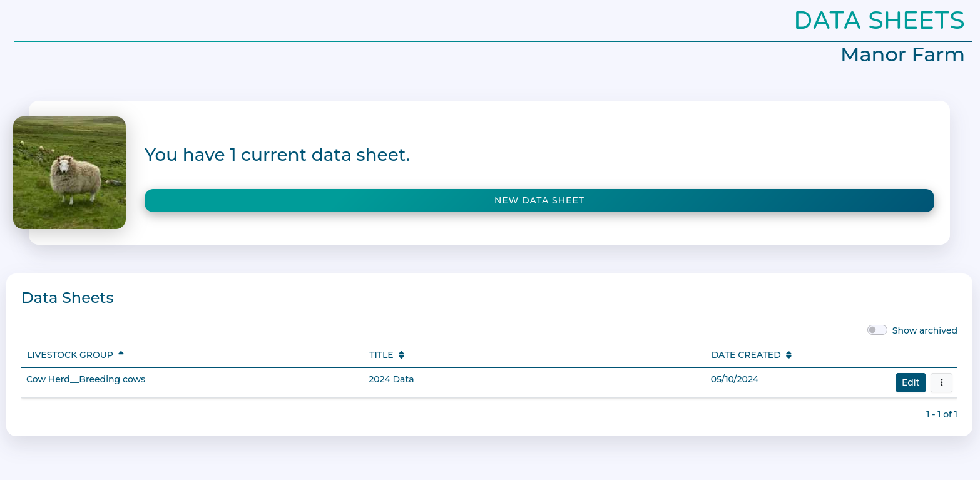980x480 pixels.
Task: Click the Manor Farm name
Action: (x=902, y=55)
